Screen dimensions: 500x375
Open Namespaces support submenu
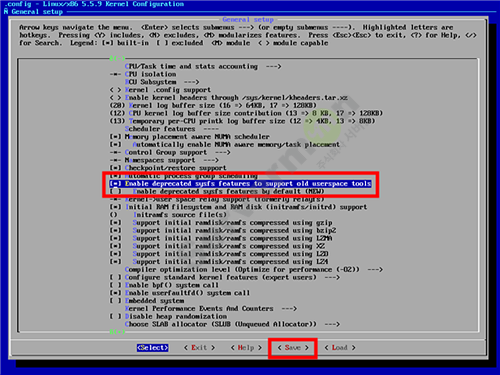point(164,160)
